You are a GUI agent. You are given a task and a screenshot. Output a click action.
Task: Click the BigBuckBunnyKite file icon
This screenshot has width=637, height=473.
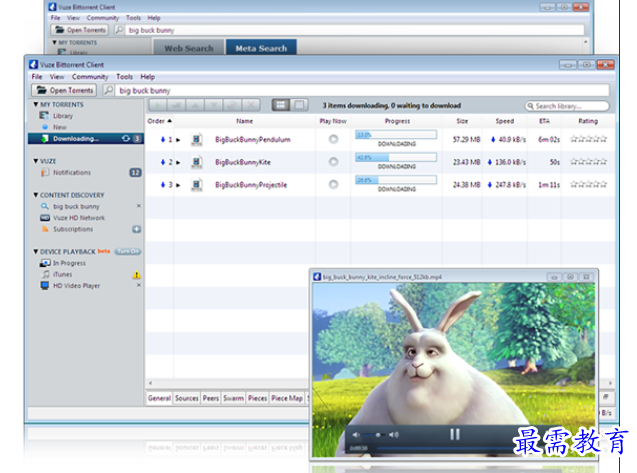[x=197, y=162]
